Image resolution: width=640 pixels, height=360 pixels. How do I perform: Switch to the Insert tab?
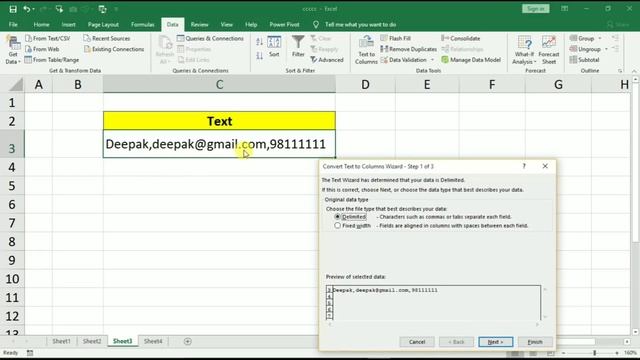[68, 24]
